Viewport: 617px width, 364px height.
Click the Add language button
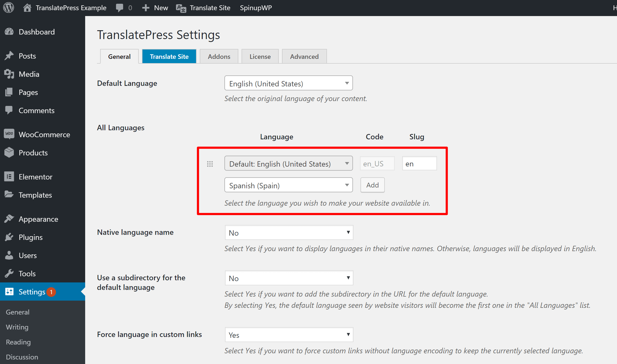click(373, 185)
